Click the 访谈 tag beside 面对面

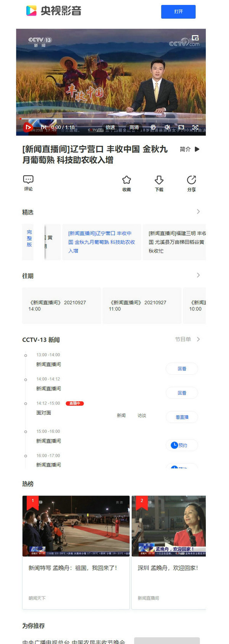tap(142, 415)
